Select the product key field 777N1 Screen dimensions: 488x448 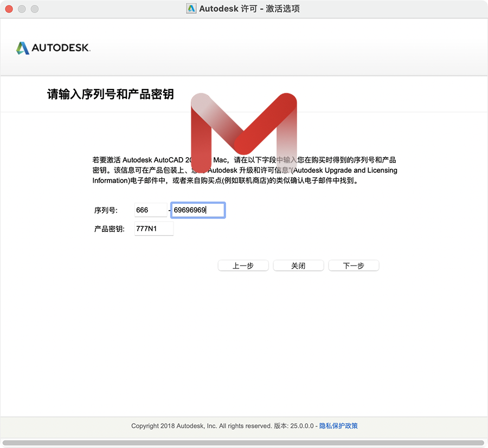click(153, 229)
